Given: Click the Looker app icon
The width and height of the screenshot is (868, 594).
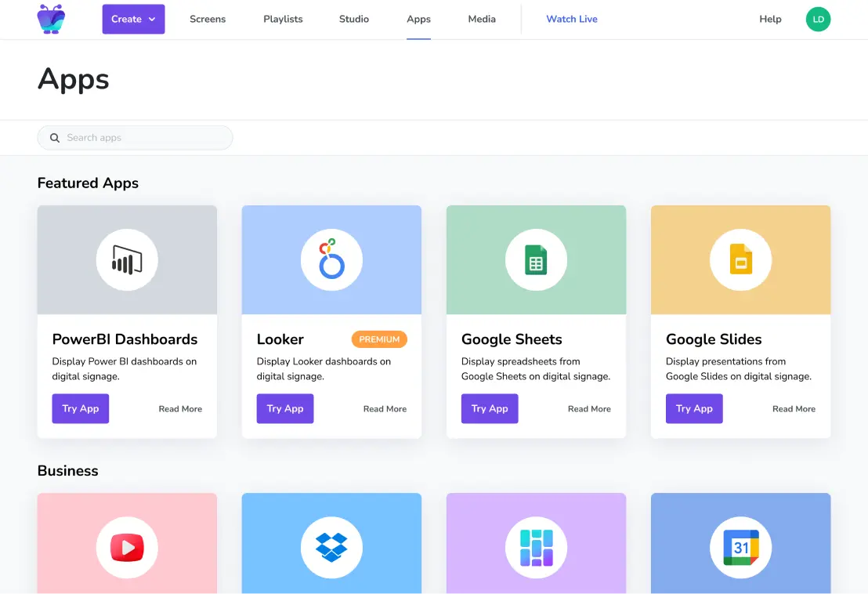Looking at the screenshot, I should [331, 259].
